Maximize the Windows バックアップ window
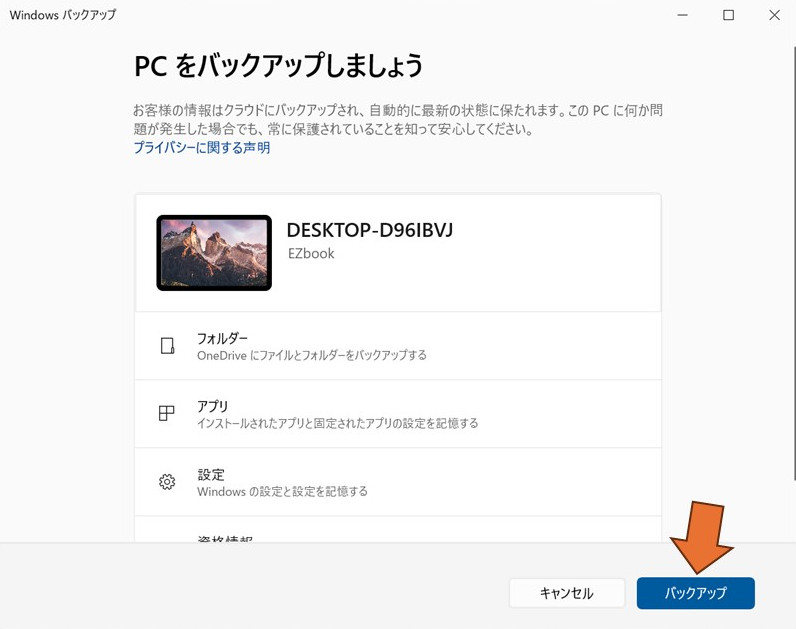 [x=728, y=15]
